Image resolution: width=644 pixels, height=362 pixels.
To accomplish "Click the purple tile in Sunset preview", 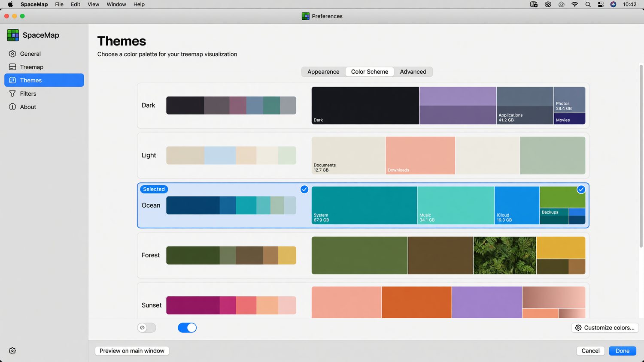I will tap(487, 302).
